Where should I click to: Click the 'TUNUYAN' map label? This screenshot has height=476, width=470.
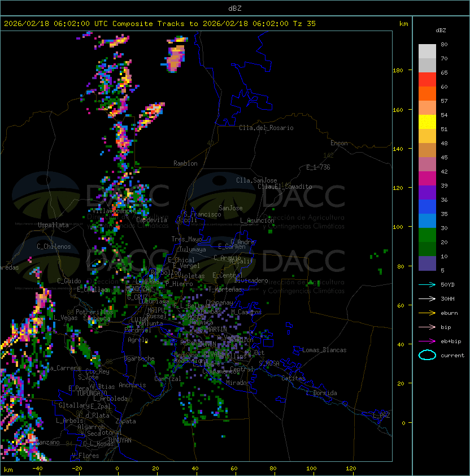click(x=120, y=440)
